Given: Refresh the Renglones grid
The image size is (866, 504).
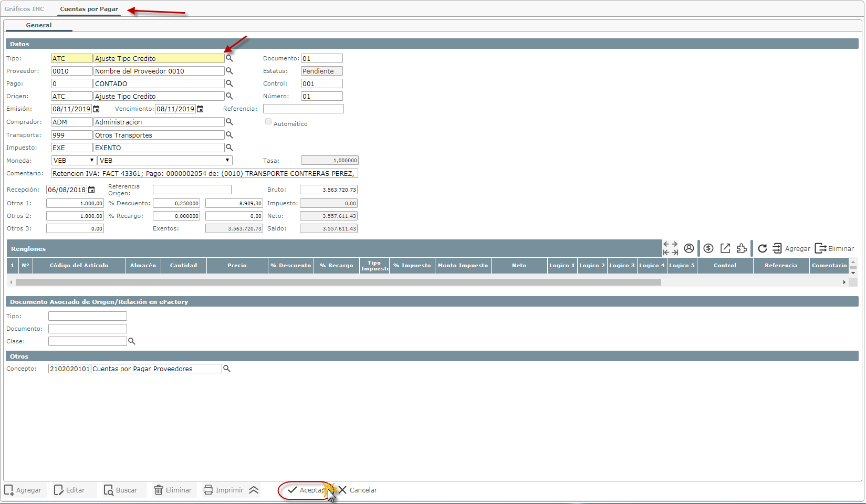Looking at the screenshot, I should tap(762, 248).
